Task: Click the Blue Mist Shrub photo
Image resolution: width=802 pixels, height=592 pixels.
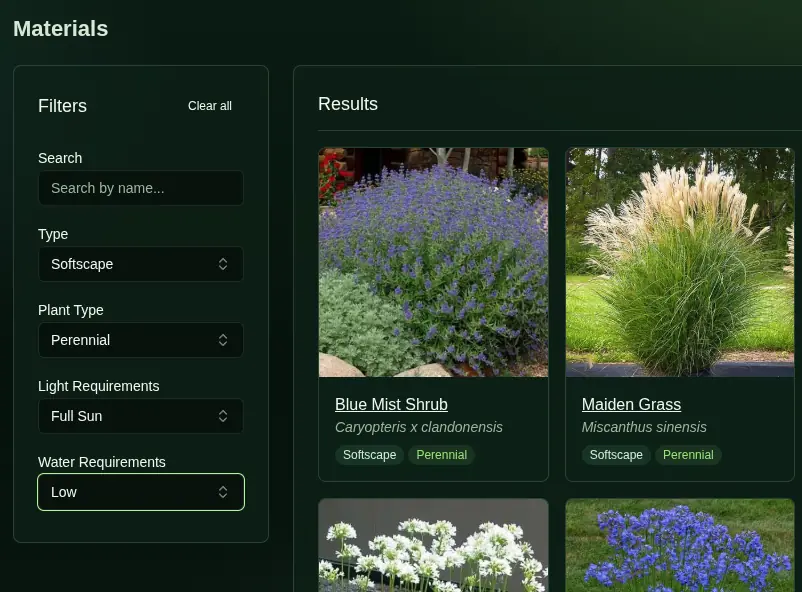Action: [x=433, y=262]
